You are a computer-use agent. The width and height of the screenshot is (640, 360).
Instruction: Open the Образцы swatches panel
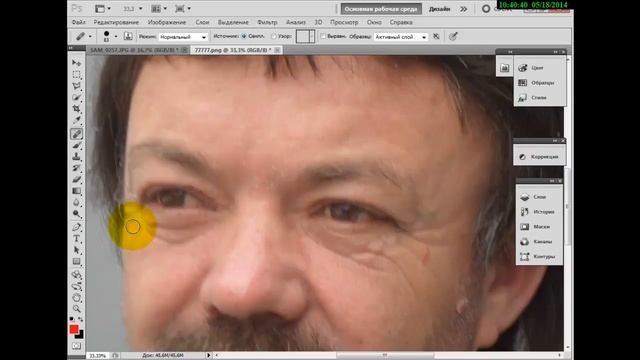click(539, 83)
